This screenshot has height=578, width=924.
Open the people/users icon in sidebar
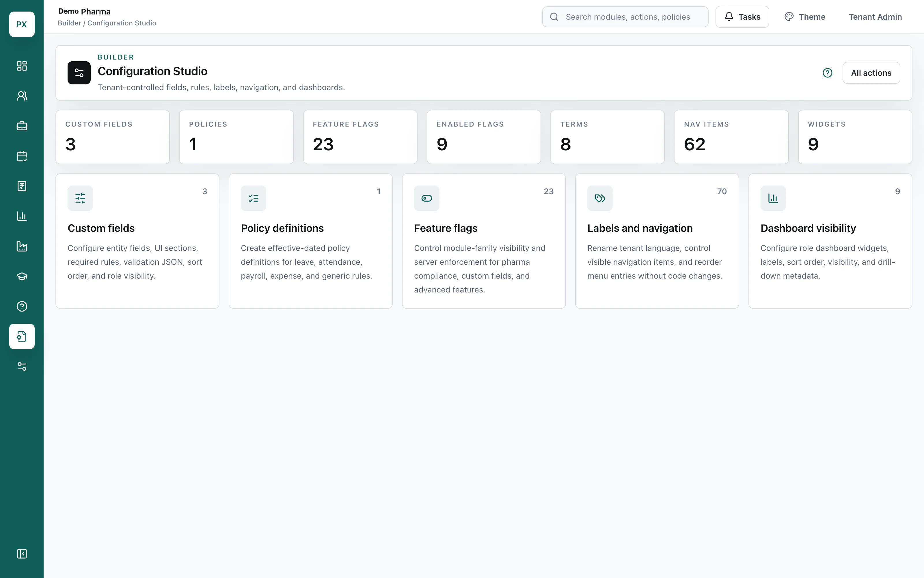point(22,96)
